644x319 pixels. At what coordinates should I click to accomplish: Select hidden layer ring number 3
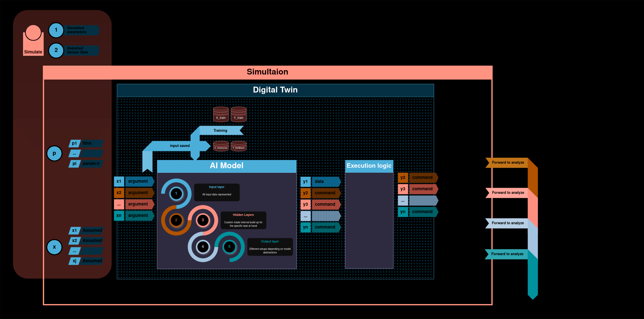(203, 220)
